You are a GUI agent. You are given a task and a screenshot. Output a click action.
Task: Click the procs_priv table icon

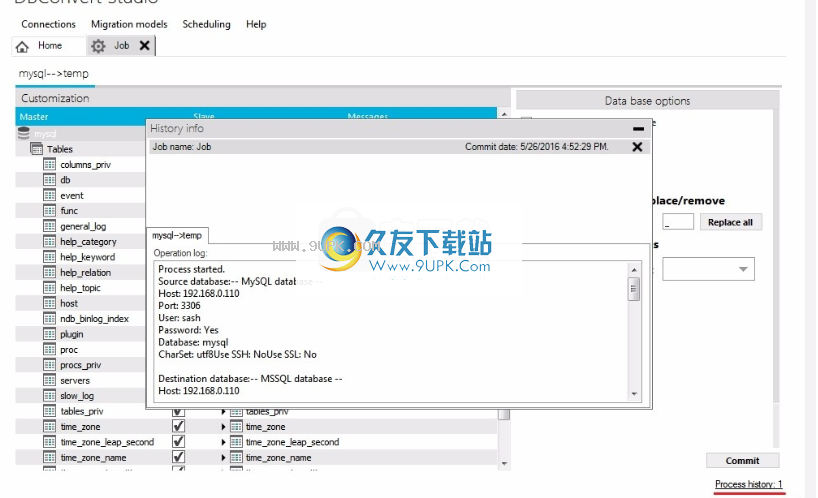[50, 365]
